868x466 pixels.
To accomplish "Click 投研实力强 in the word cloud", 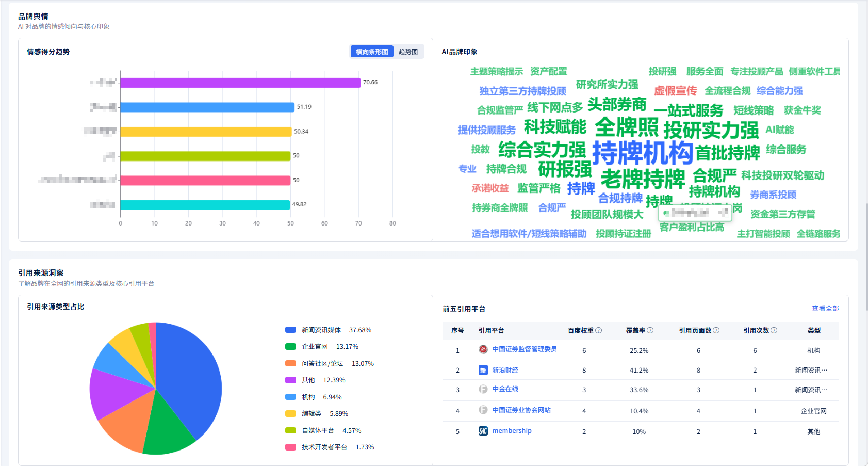I will 711,130.
